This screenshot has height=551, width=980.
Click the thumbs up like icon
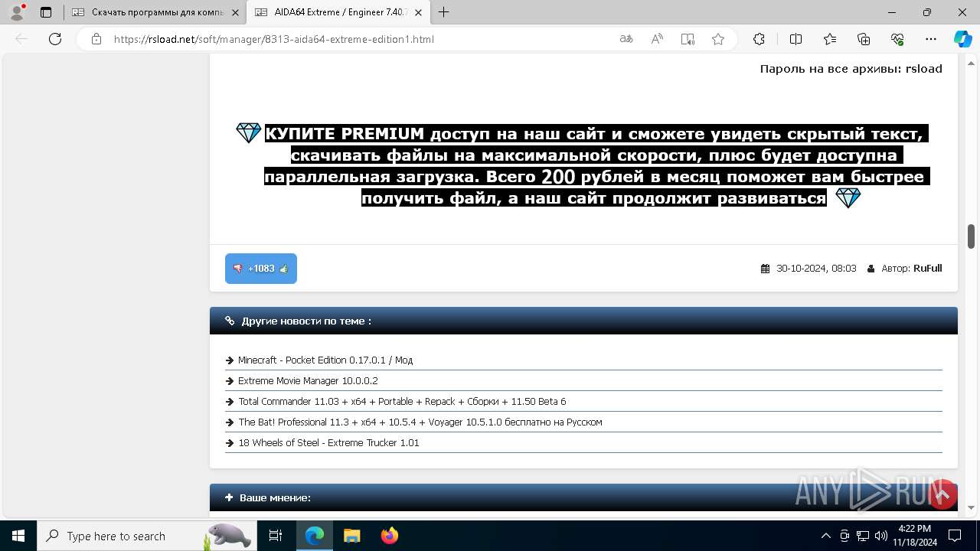click(x=284, y=269)
